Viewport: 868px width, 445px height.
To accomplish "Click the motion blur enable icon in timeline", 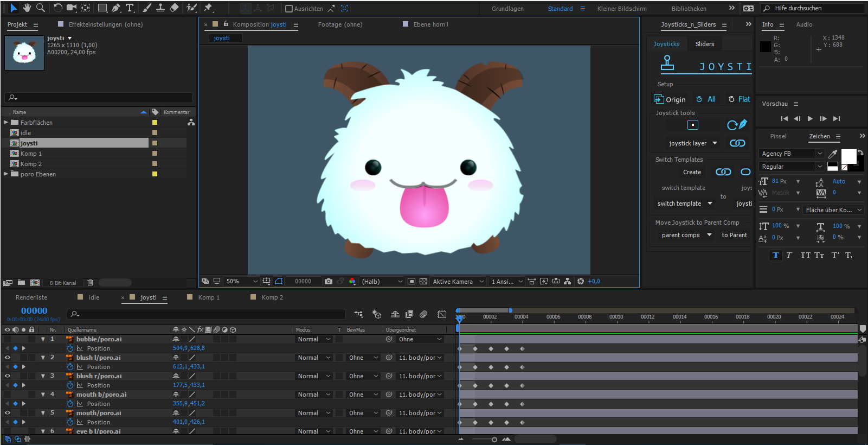I will click(423, 314).
